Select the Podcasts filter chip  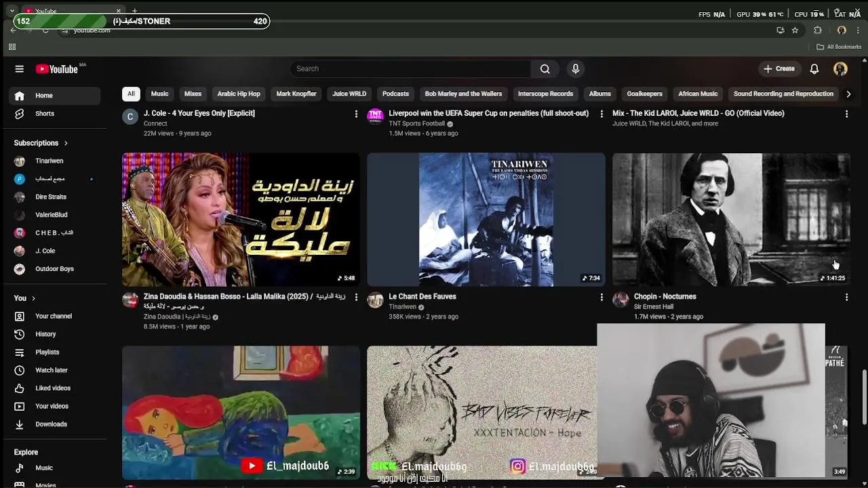[x=395, y=94]
